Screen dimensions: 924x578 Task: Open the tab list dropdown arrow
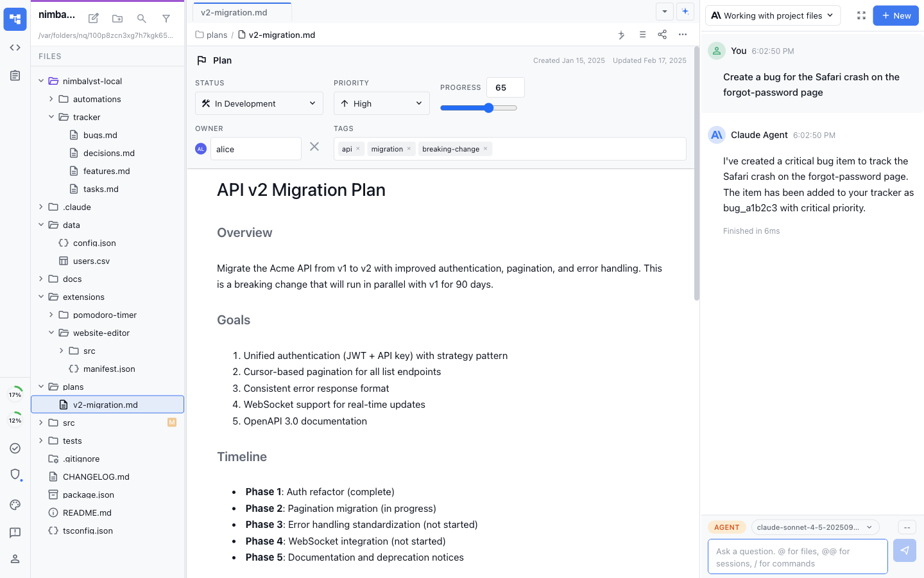(x=665, y=12)
